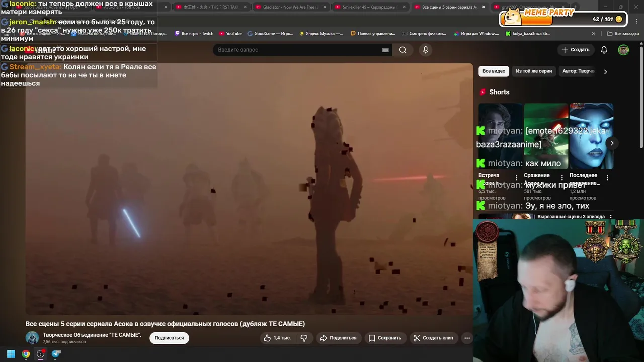Screen dimensions: 644x362
Task: Click the Подписаться subscribe button
Action: pyautogui.click(x=169, y=338)
